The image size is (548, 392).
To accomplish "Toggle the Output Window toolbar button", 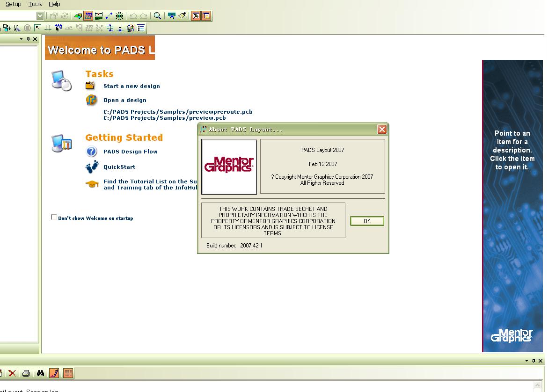I will (x=196, y=16).
